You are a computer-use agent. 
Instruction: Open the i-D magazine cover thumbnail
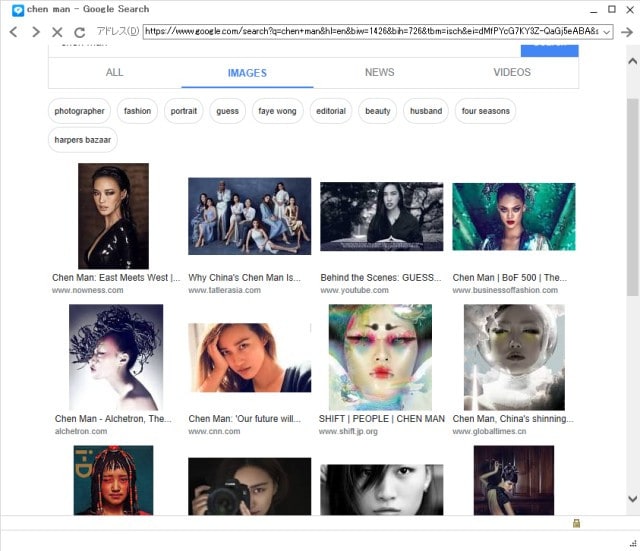tap(113, 480)
